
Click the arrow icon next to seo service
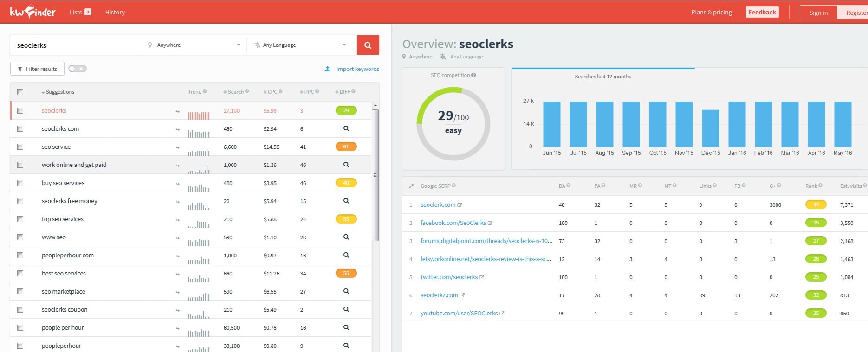click(177, 147)
